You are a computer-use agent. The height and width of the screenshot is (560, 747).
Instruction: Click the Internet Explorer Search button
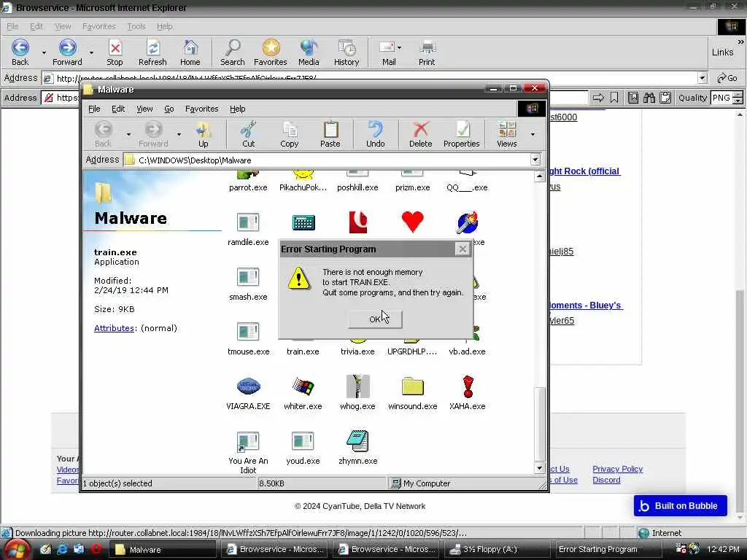click(x=233, y=52)
